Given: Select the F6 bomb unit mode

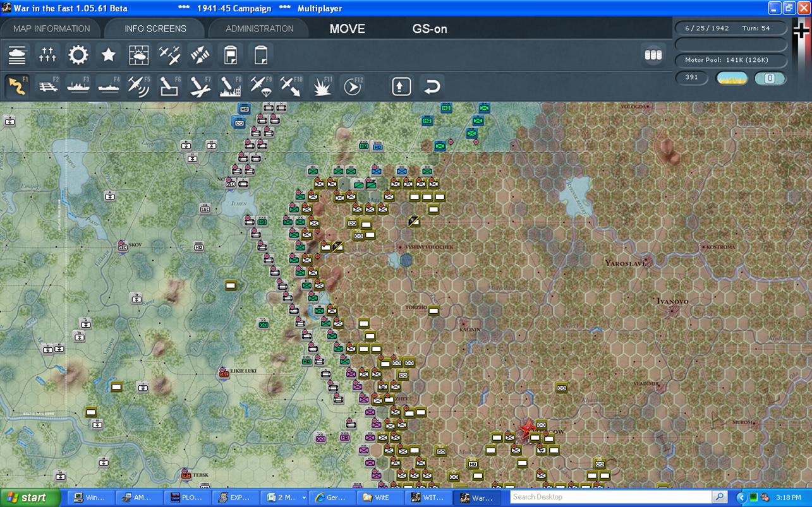Looking at the screenshot, I should pos(169,86).
